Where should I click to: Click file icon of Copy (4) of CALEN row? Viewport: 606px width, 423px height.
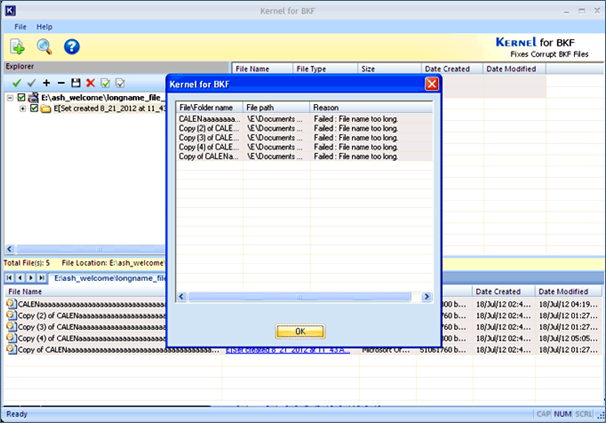click(11, 338)
